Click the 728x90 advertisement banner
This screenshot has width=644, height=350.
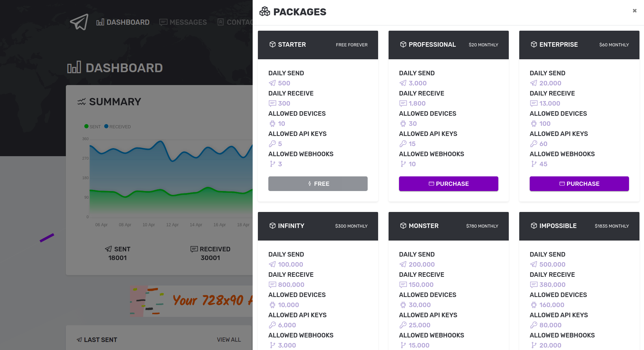191,301
